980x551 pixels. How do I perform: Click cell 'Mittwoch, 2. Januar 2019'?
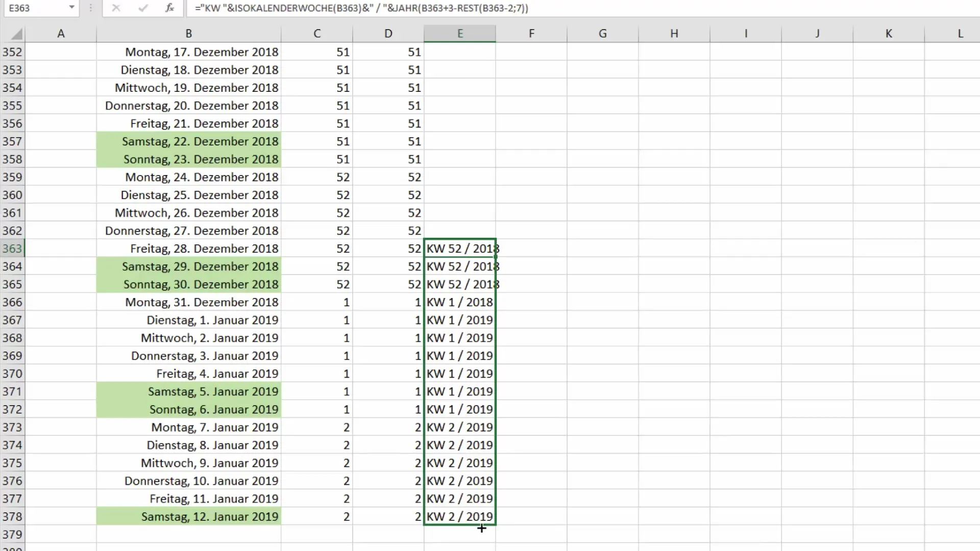(x=189, y=338)
